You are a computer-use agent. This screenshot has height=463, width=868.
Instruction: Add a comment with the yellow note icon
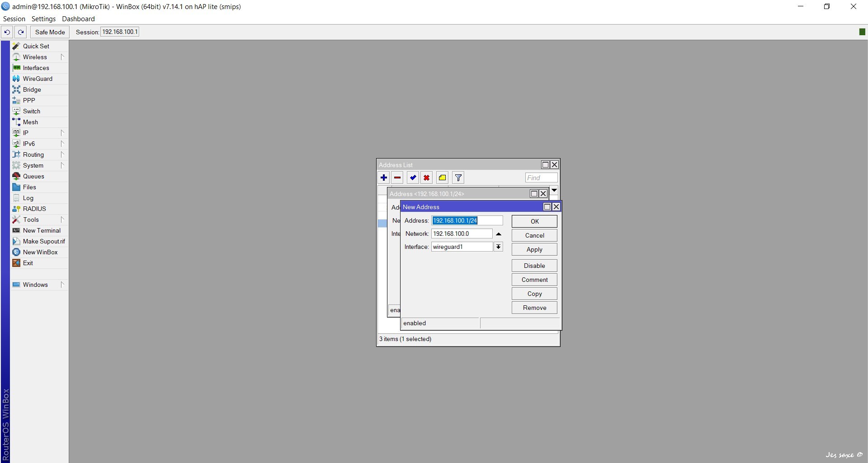[442, 178]
